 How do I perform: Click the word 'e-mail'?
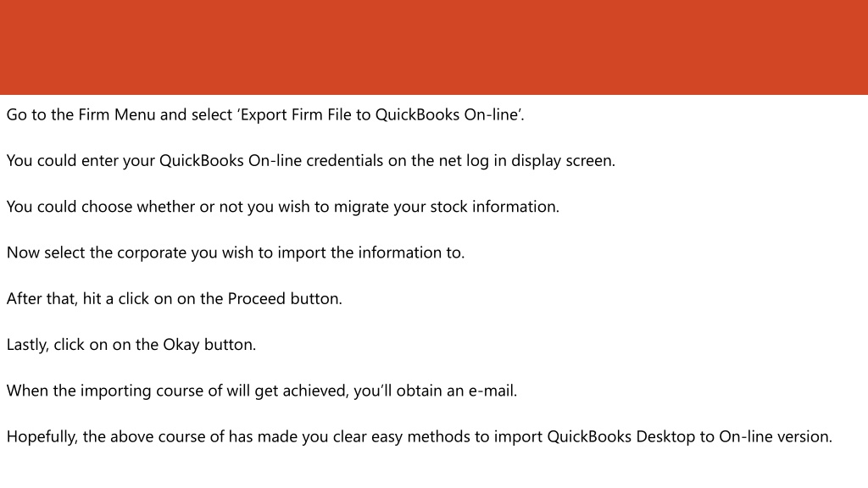(x=492, y=391)
